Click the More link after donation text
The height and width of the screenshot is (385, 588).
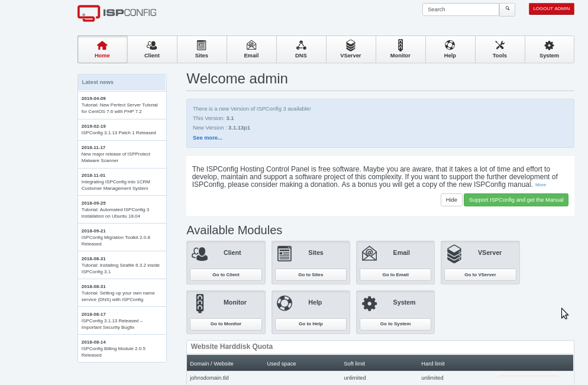tap(540, 185)
